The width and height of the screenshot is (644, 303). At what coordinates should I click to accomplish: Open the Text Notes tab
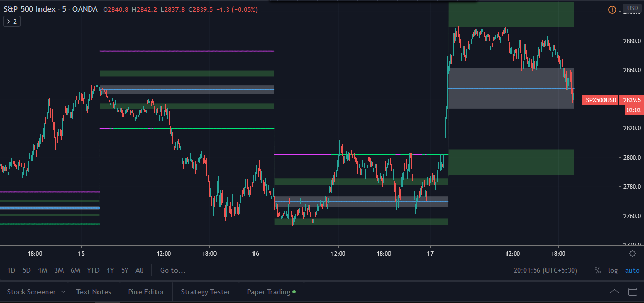(x=94, y=292)
